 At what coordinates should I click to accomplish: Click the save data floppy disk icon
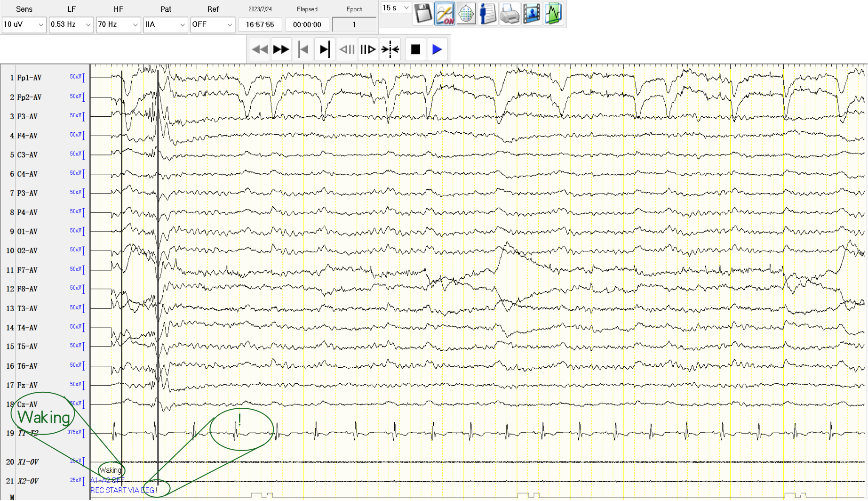tap(422, 14)
